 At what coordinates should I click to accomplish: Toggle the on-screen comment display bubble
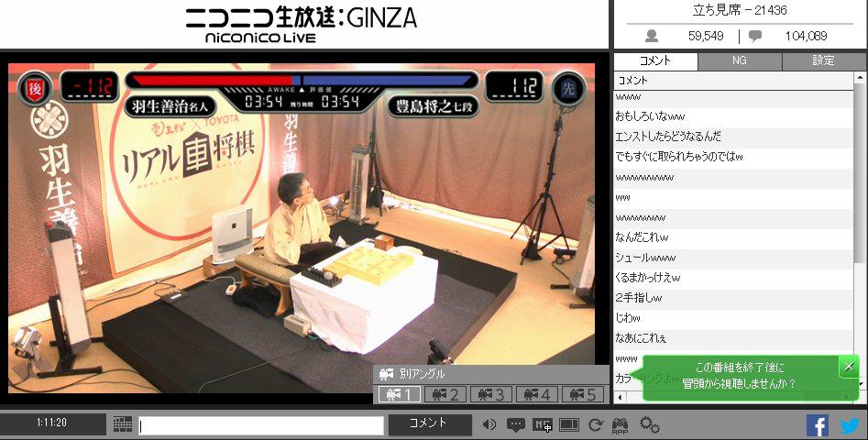(515, 424)
